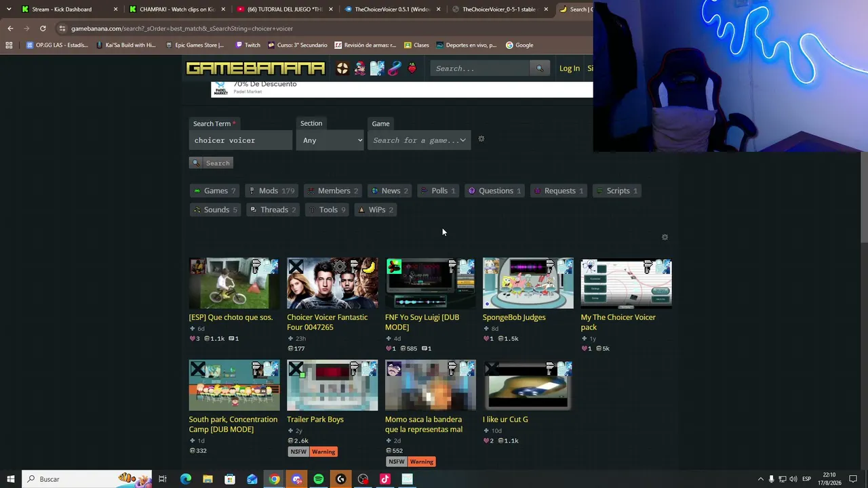Image resolution: width=868 pixels, height=488 pixels.
Task: Open "Choicer Voicer Fantastic Four 0047265" mod link
Action: pyautogui.click(x=327, y=323)
